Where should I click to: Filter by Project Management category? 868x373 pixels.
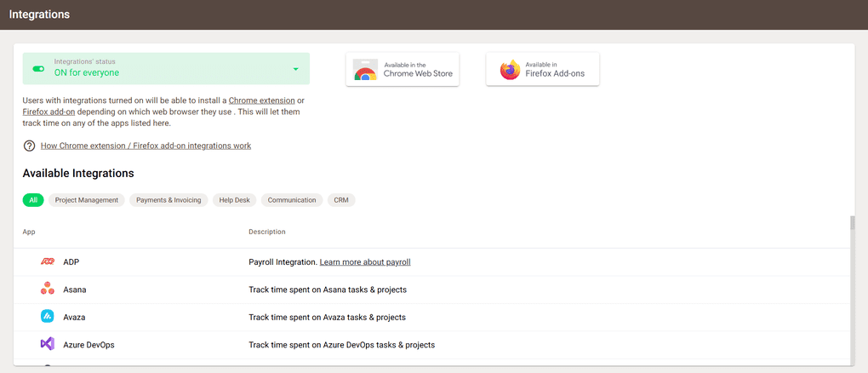87,200
